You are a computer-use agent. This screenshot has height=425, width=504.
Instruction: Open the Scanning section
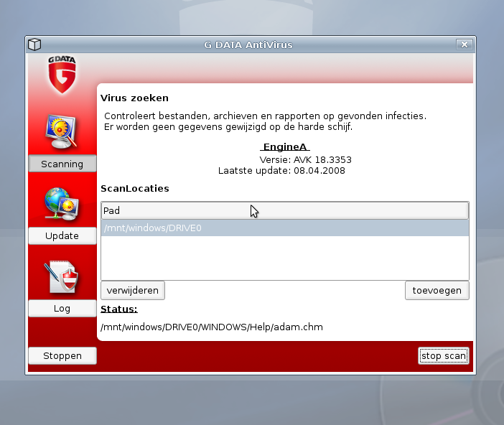pyautogui.click(x=62, y=164)
